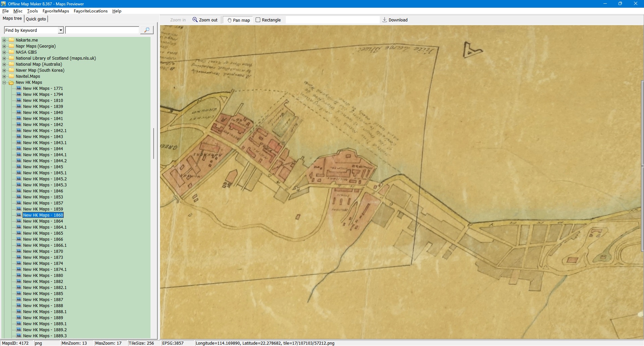Click the New HK Maps folder icon
Image resolution: width=644 pixels, height=346 pixels.
click(11, 82)
